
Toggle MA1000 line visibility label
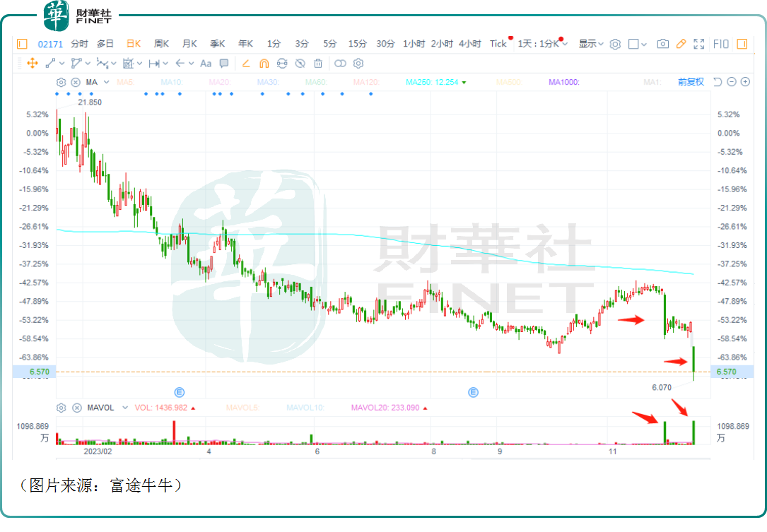click(x=564, y=82)
